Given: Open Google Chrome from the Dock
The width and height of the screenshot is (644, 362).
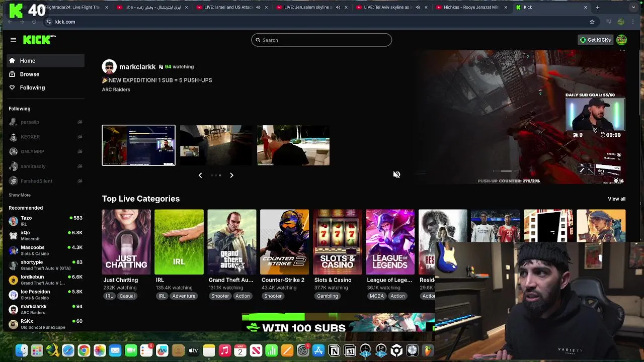Looking at the screenshot, I should click(x=84, y=350).
